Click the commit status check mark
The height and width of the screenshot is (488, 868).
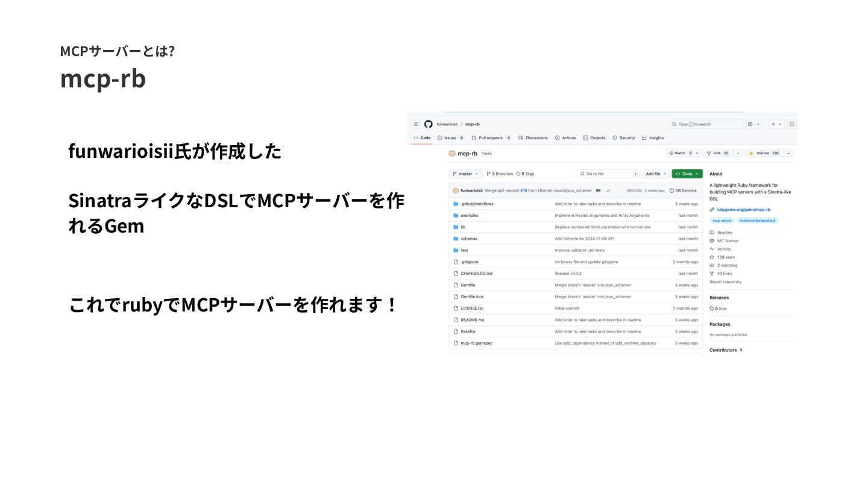[609, 190]
